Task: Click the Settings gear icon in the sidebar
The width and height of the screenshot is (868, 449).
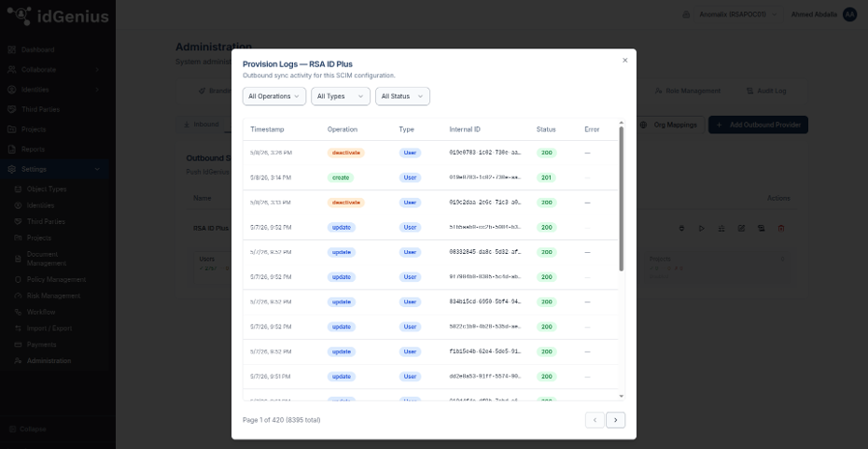Action: [11, 169]
